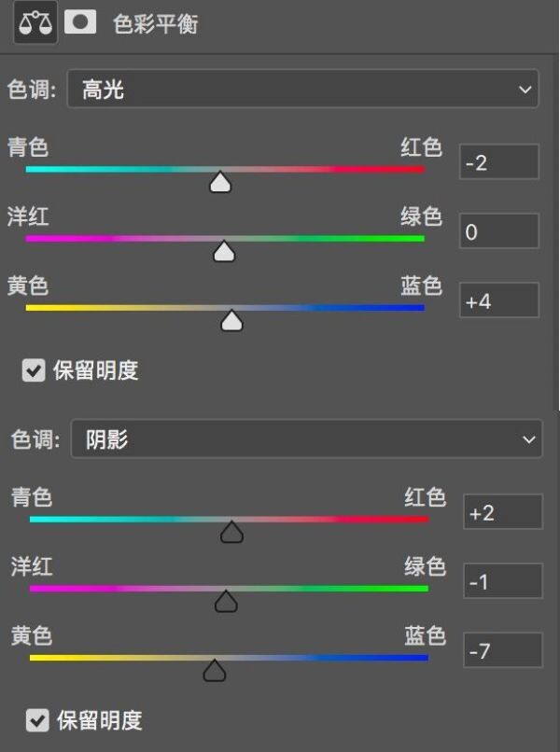
Task: Click highlights 青色-红色 slider handle
Action: (x=220, y=182)
